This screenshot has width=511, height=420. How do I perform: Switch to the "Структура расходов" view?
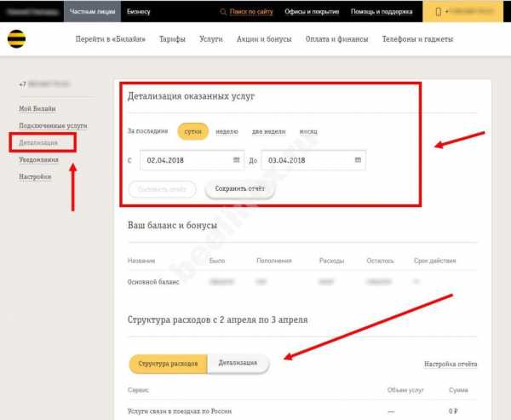168,364
